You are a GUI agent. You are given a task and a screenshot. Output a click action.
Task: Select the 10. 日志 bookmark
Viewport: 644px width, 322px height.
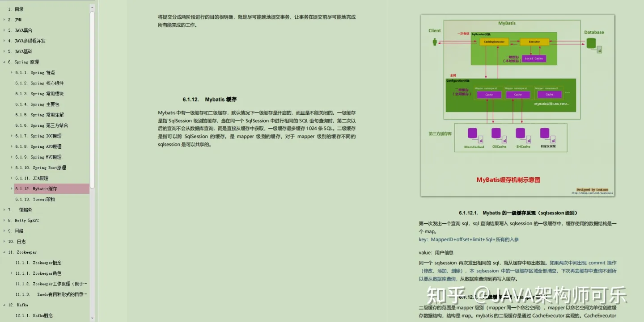click(x=17, y=242)
